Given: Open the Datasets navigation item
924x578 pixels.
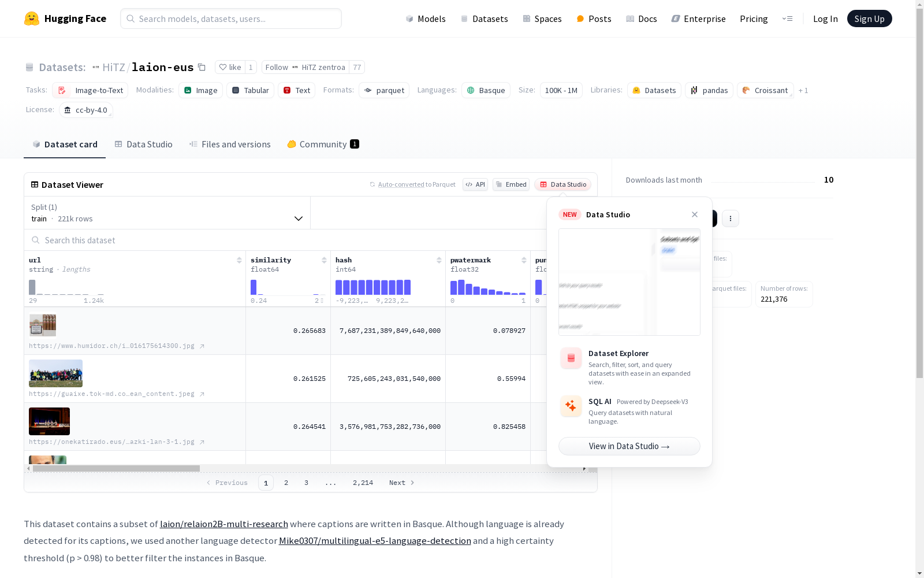Looking at the screenshot, I should click(484, 18).
